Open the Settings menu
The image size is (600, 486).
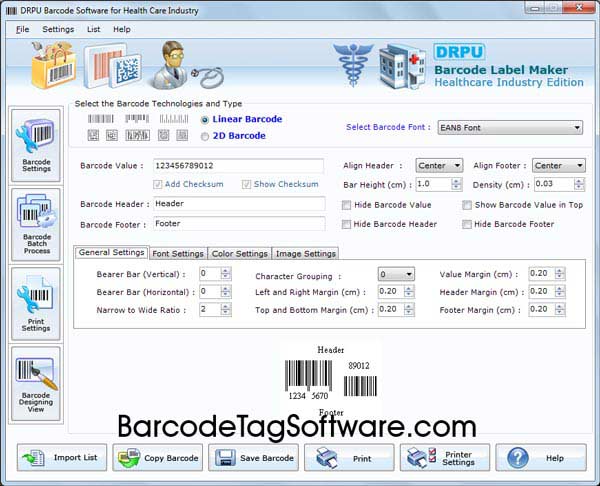coord(58,29)
